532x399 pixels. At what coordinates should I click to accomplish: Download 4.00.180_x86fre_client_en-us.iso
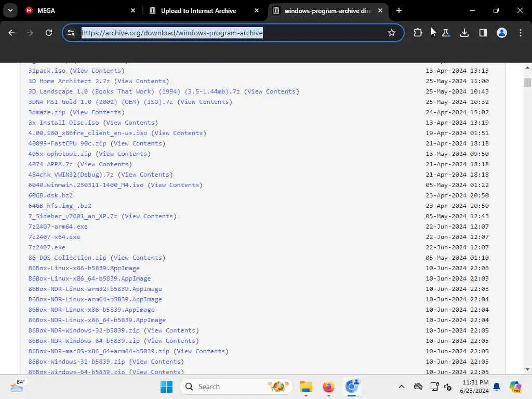click(x=88, y=133)
